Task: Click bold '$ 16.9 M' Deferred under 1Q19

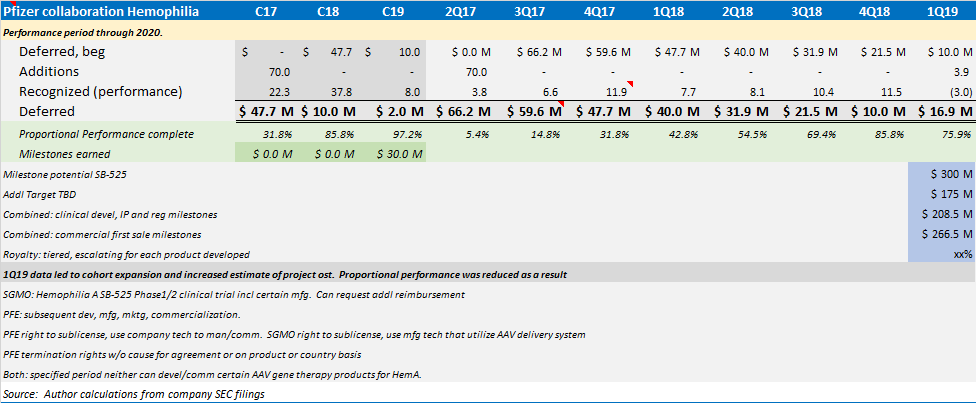Action: pyautogui.click(x=945, y=111)
